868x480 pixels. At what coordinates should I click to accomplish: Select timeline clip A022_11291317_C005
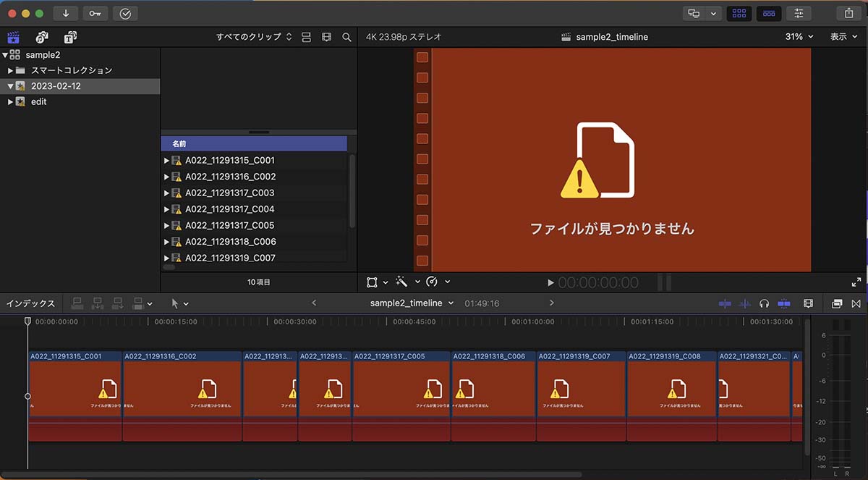tap(401, 396)
